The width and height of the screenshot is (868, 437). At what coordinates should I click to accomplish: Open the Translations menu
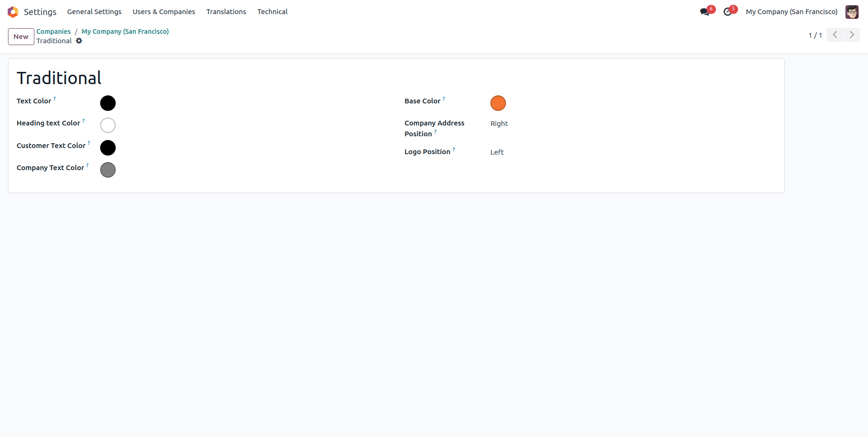(226, 12)
